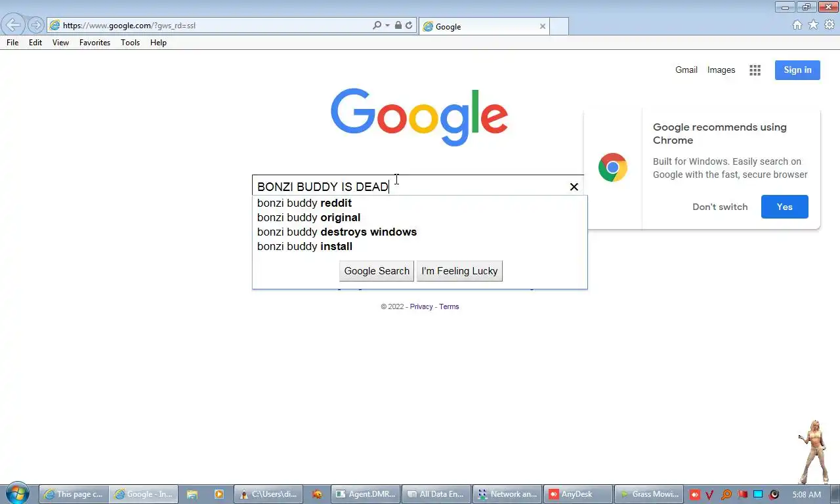Go back using the browser Back arrow

click(13, 26)
